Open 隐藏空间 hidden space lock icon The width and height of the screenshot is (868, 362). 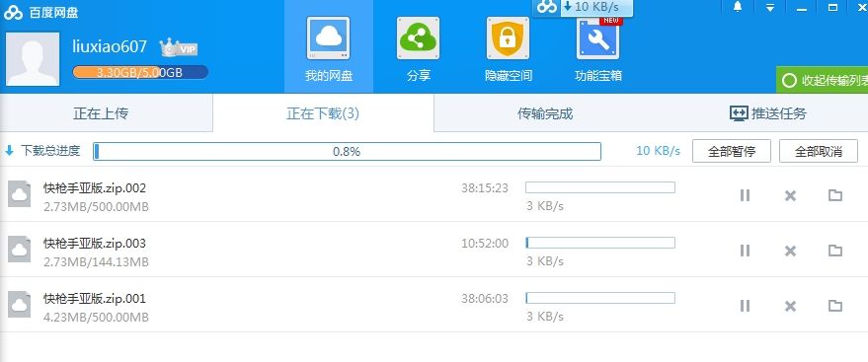508,38
